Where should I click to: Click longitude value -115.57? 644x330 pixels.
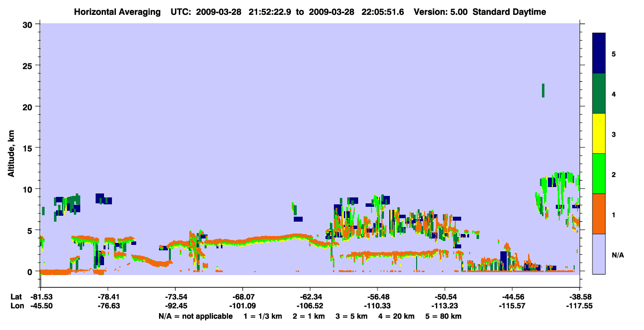click(x=512, y=306)
